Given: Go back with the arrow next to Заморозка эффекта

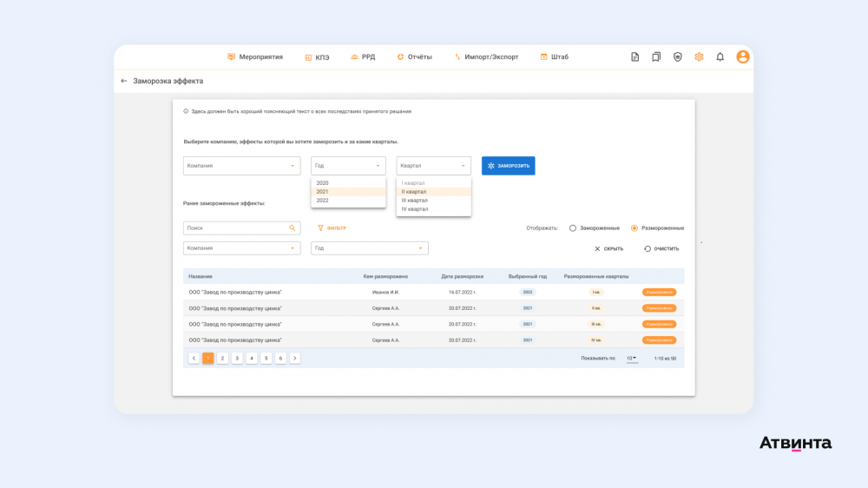Looking at the screenshot, I should (124, 81).
